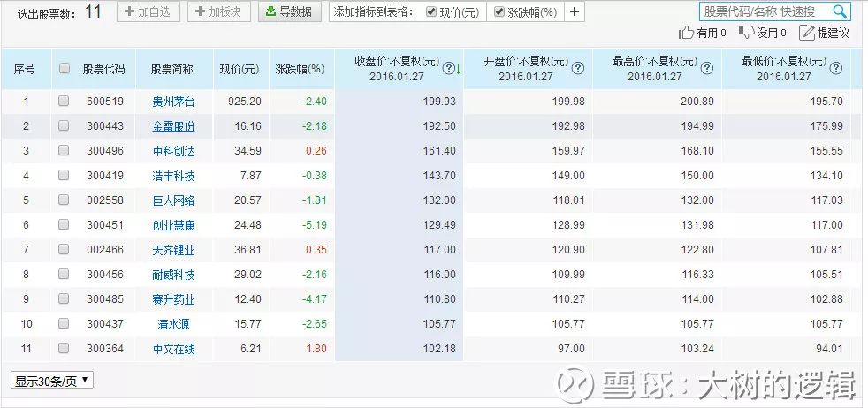Check the select-all header checkbox
Viewport: 868px width, 408px height.
pyautogui.click(x=65, y=68)
